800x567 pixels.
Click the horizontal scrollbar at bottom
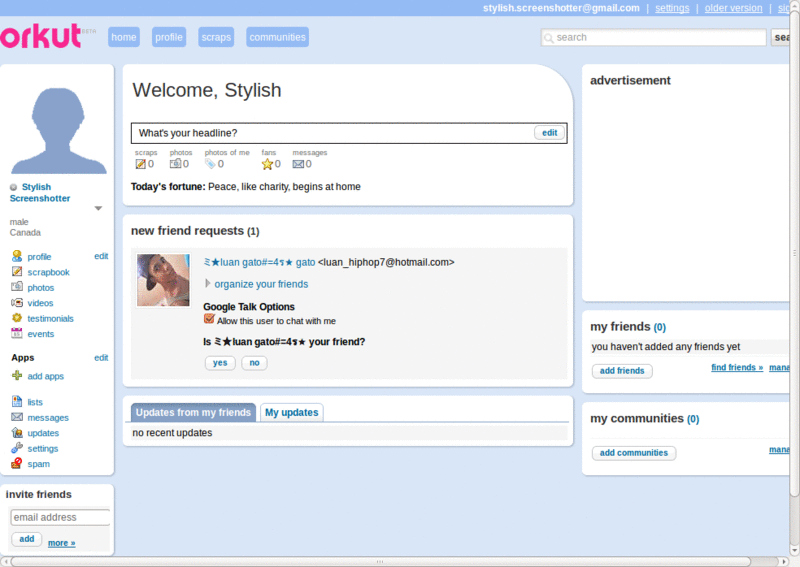click(380, 561)
